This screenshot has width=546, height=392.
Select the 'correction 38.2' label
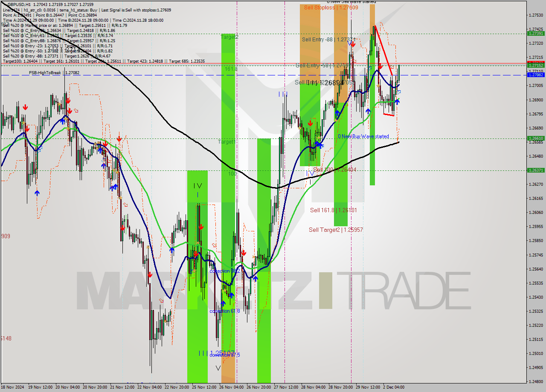point(225,271)
